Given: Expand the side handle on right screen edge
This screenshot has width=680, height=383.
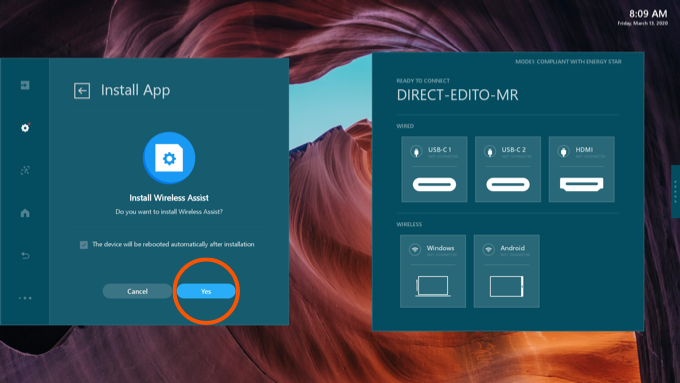Looking at the screenshot, I should pyautogui.click(x=675, y=191).
